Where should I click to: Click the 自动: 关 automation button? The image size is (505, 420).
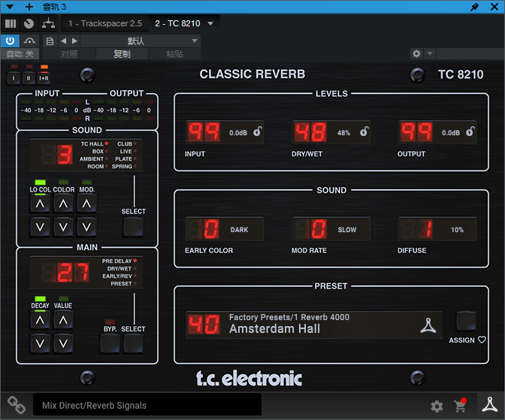[20, 54]
